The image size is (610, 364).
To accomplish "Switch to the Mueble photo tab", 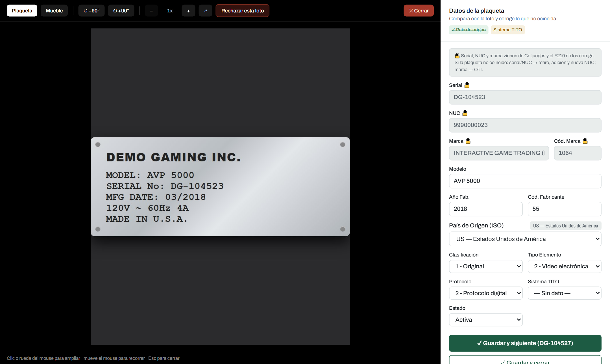I will 54,11.
